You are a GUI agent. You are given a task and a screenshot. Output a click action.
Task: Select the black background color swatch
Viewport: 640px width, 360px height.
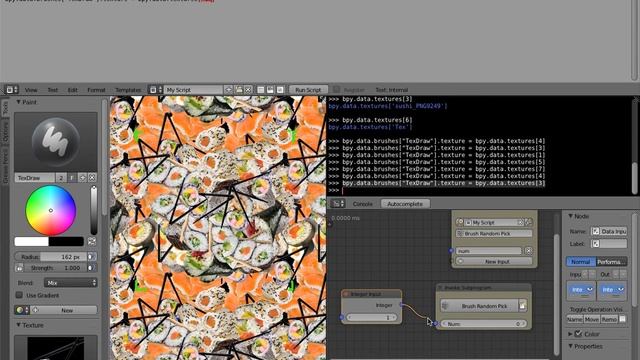tap(66, 242)
